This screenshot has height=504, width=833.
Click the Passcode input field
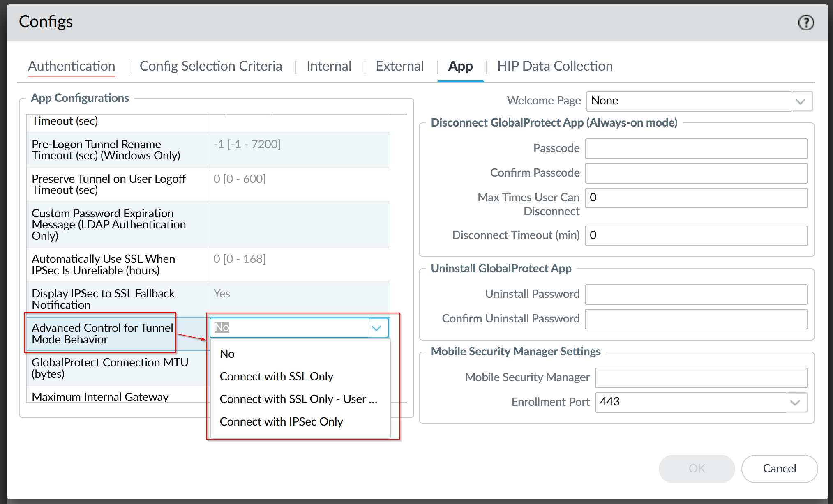[696, 149]
